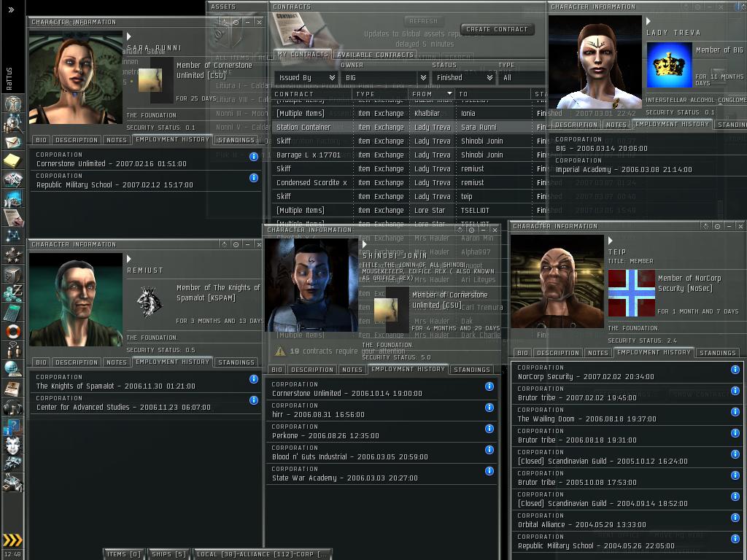Open the star Map constellation icon
The width and height of the screenshot is (747, 560).
coord(13,236)
